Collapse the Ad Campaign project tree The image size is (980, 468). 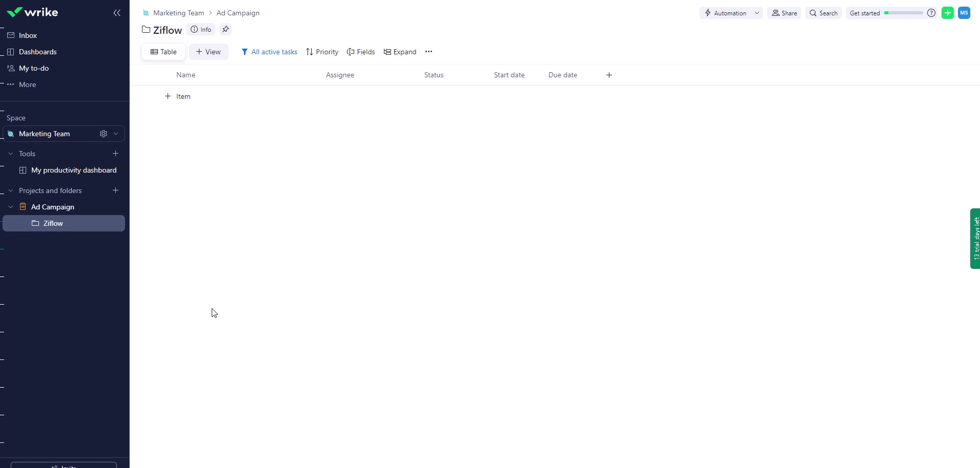[x=11, y=207]
